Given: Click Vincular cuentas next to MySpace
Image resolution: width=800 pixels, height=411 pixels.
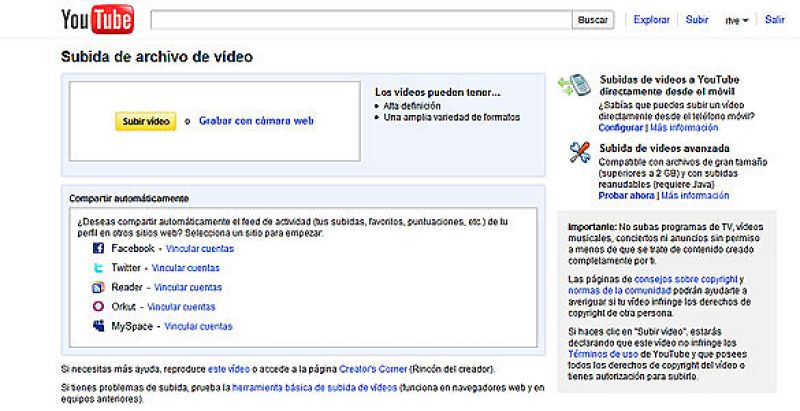Looking at the screenshot, I should [198, 326].
